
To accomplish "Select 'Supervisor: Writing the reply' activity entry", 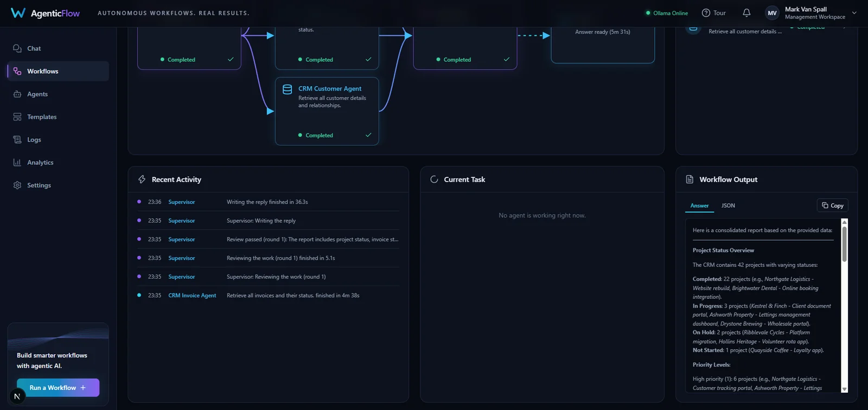I will [261, 221].
